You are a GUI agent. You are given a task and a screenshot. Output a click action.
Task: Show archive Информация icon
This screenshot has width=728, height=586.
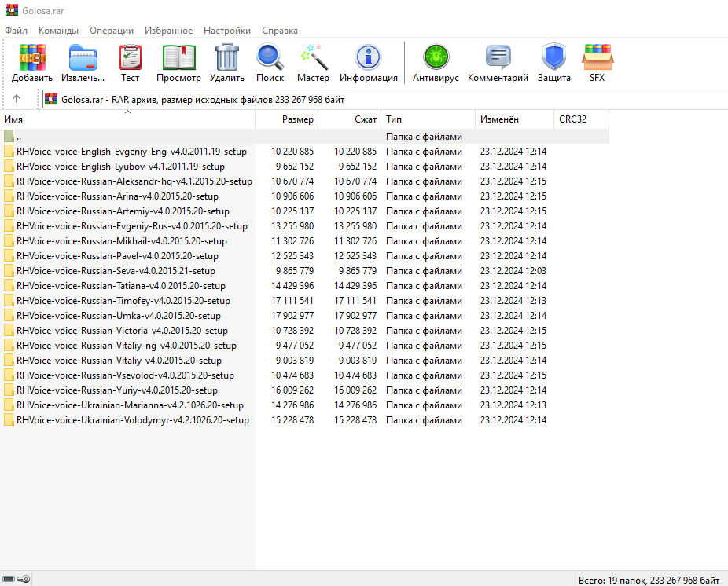[x=368, y=58]
